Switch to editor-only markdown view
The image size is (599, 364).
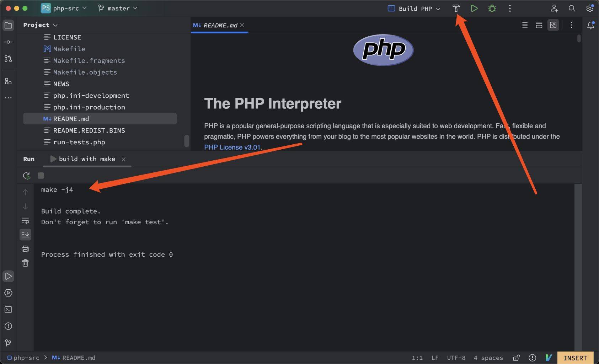tap(525, 25)
